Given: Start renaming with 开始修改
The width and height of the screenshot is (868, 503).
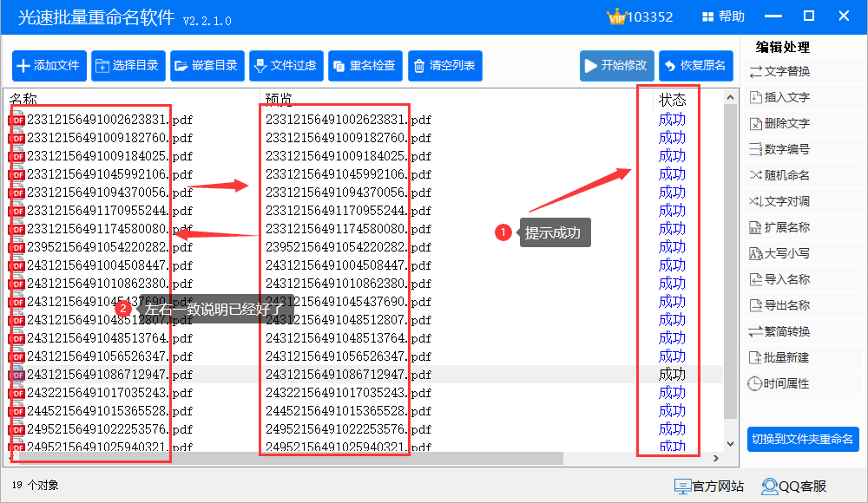Looking at the screenshot, I should [616, 66].
